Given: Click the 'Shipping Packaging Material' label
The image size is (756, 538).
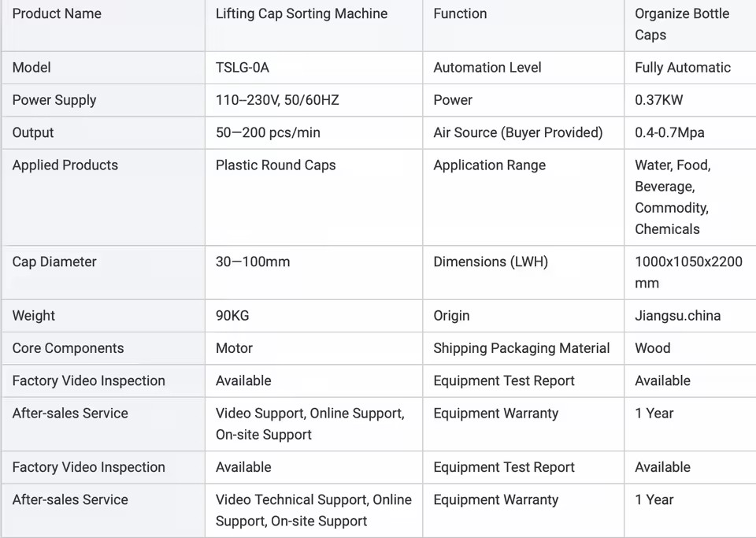Looking at the screenshot, I should (521, 348).
